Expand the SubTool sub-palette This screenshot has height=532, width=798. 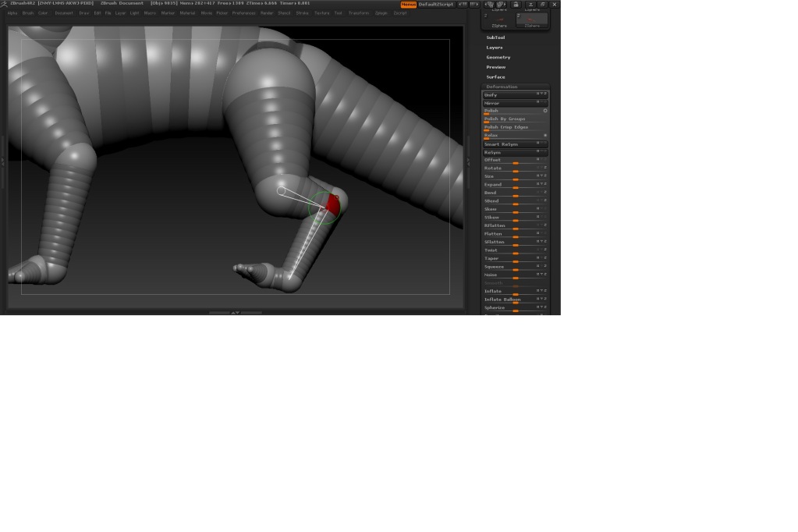(495, 37)
